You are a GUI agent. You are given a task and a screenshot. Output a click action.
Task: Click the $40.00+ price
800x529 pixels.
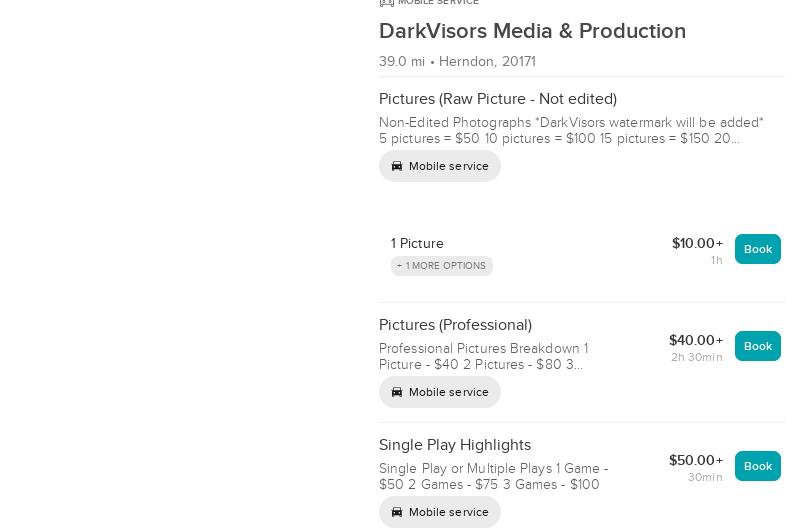[695, 340]
